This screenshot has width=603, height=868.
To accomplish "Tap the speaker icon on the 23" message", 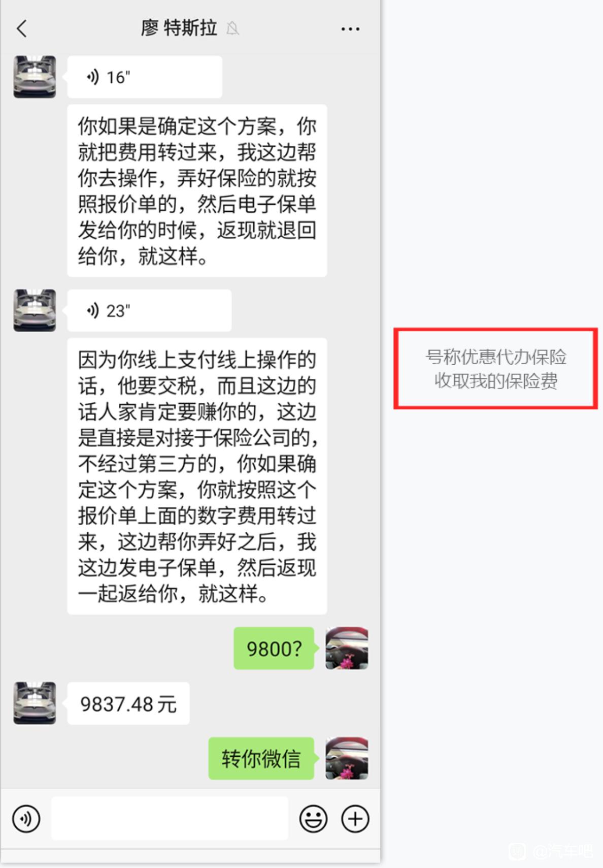I will point(92,310).
